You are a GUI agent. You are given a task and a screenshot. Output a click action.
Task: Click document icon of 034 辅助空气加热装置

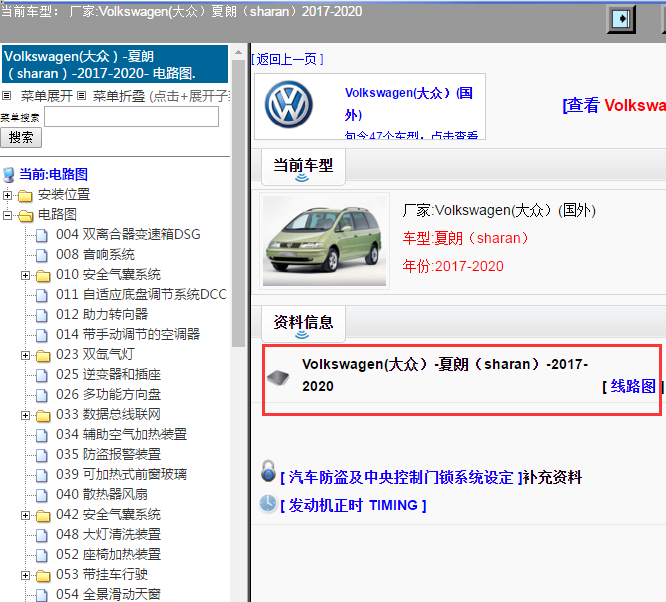(42, 435)
